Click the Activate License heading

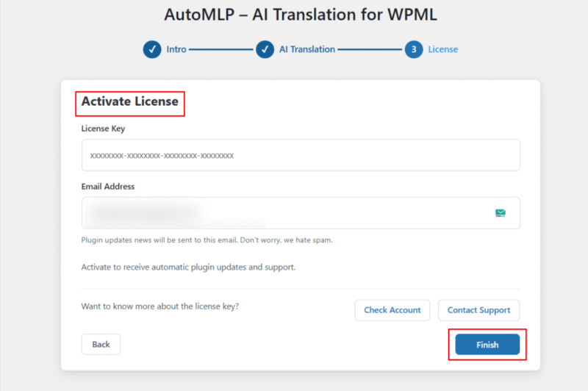coord(130,101)
